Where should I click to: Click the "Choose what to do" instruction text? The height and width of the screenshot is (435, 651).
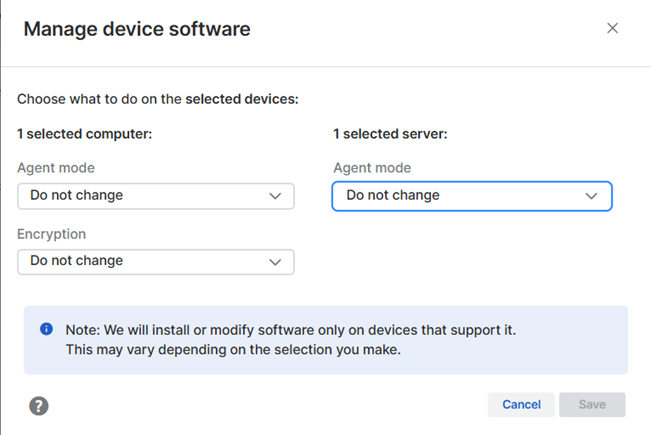pos(158,99)
